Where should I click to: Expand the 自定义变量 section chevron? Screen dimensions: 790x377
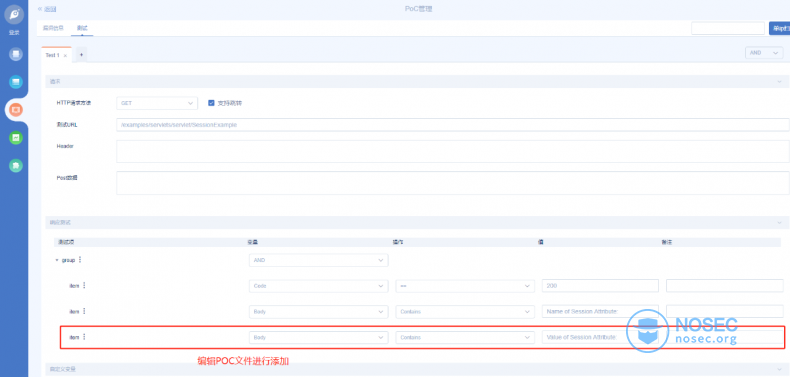coord(779,369)
